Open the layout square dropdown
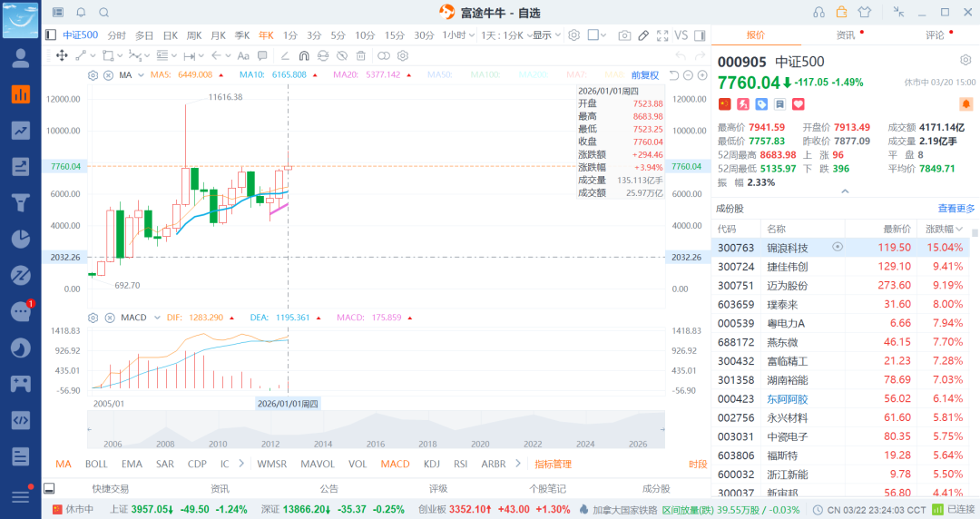 tap(597, 35)
